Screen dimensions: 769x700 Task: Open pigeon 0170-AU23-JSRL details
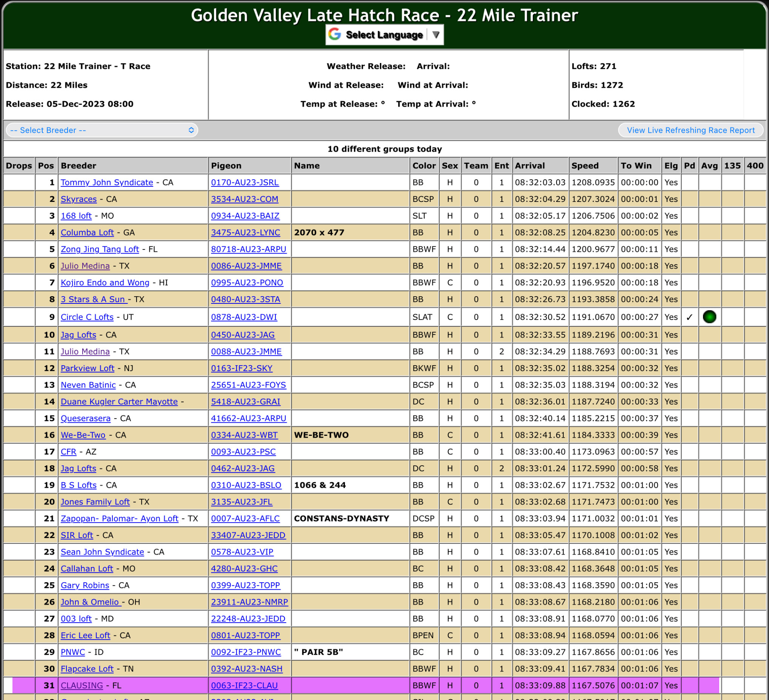(x=245, y=182)
